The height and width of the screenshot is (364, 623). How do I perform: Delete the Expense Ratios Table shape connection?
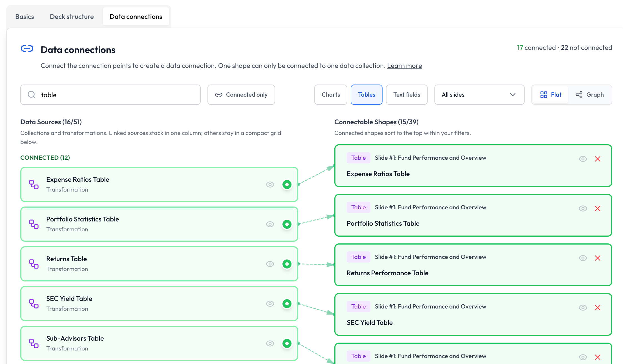click(598, 159)
